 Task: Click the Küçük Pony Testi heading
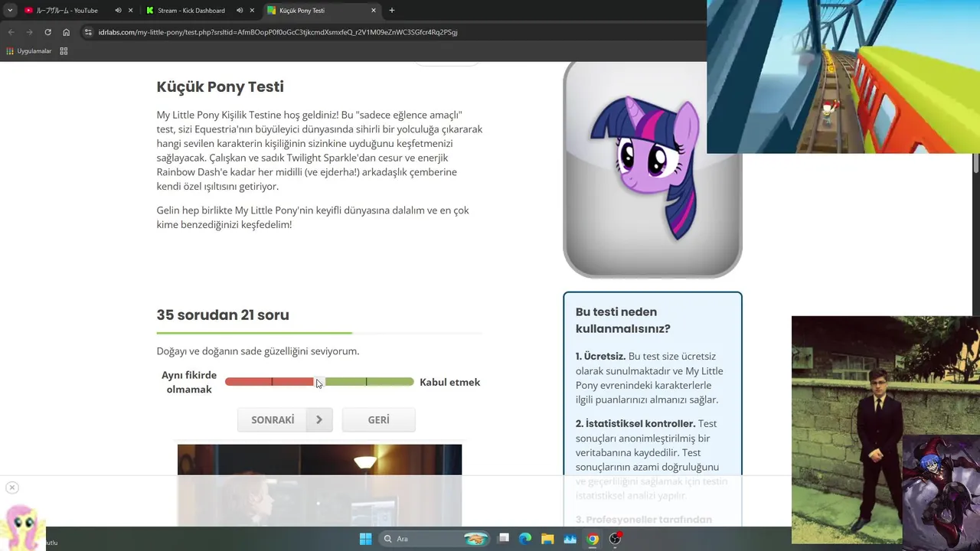[220, 86]
